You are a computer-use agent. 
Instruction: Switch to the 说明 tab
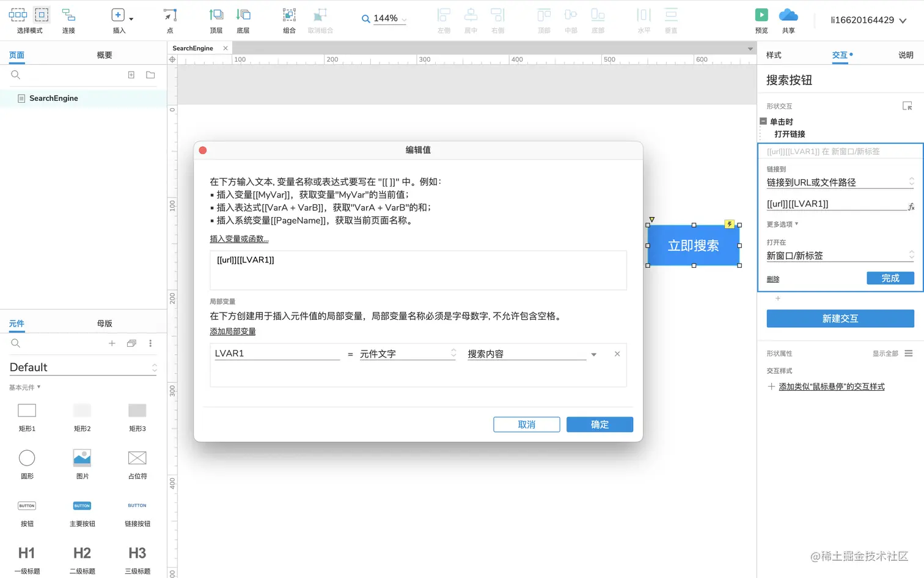pos(906,55)
